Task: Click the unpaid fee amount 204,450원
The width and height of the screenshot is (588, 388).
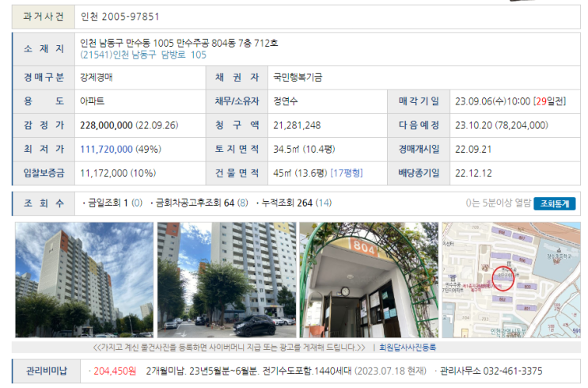Action: [x=115, y=371]
